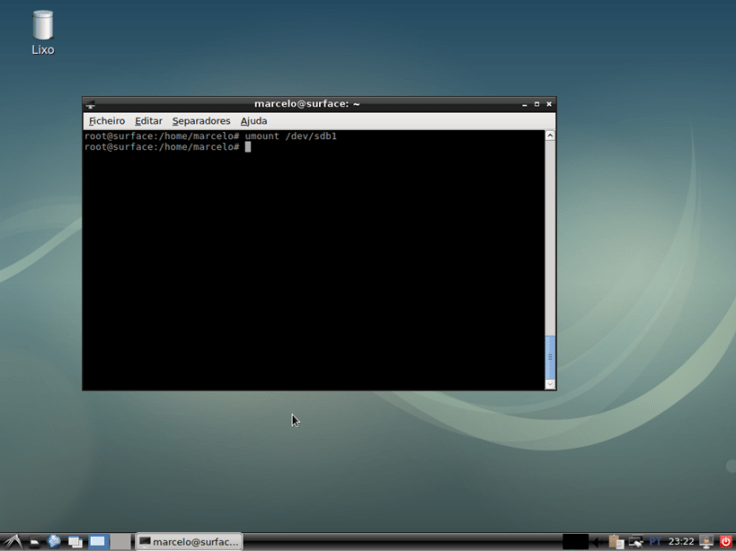The height and width of the screenshot is (551, 736).
Task: Open the Editar menu
Action: [148, 121]
